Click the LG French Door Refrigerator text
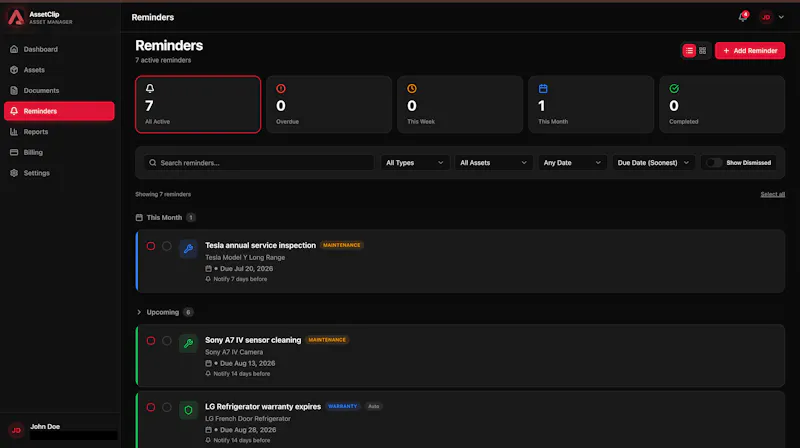This screenshot has width=800, height=448. tap(248, 418)
